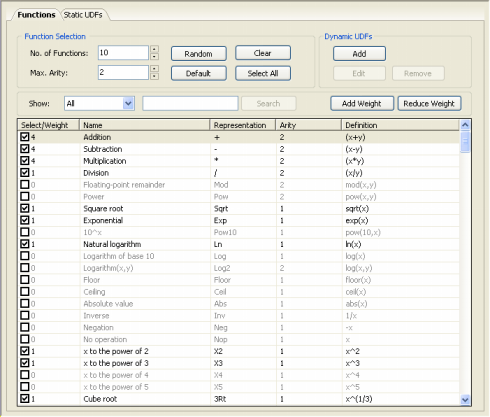Increase the No. of Functions spinner

154,49
